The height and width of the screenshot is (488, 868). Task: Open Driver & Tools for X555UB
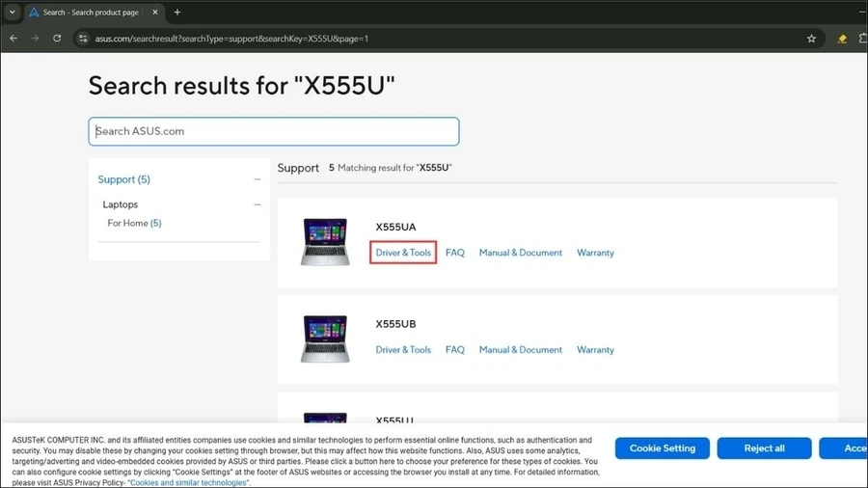(403, 350)
